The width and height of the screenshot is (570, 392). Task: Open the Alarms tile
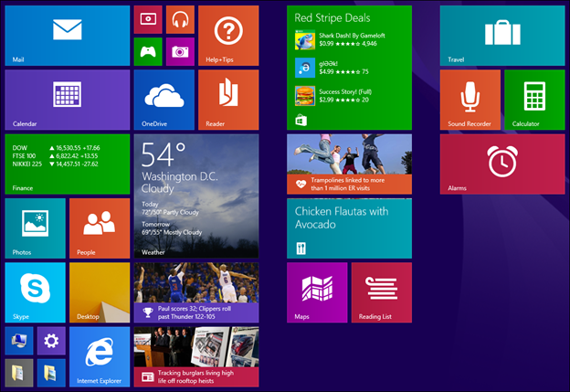[x=502, y=164]
